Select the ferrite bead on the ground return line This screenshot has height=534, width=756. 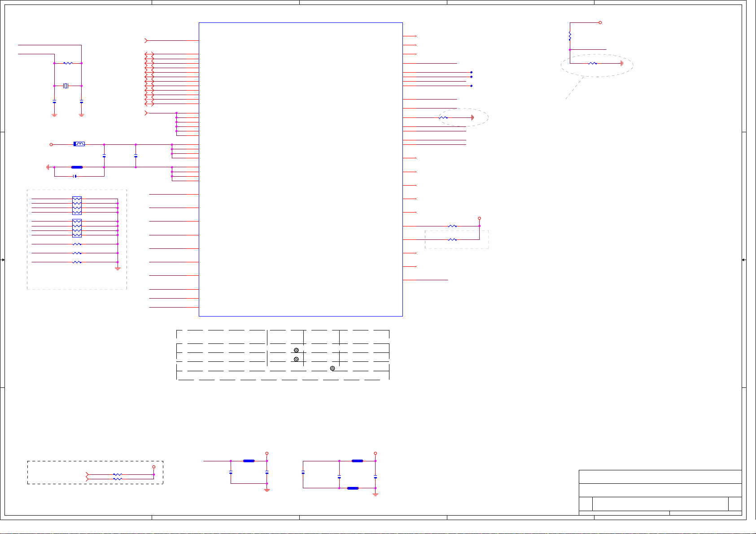coord(77,167)
